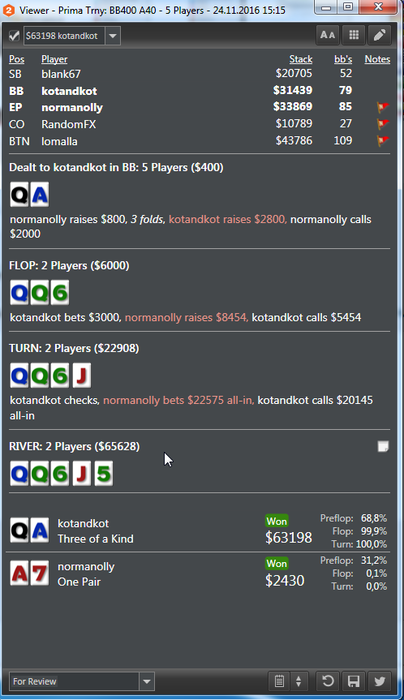
Task: Open the grid layout view icon
Action: [x=354, y=35]
